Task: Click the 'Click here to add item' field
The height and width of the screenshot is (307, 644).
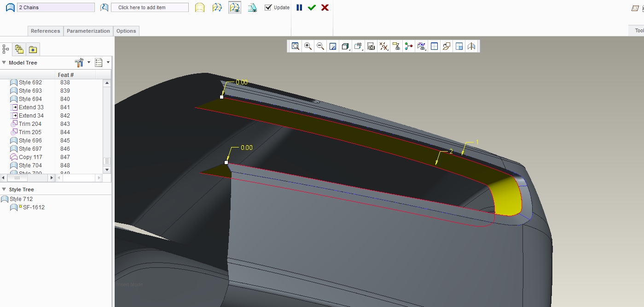Action: pyautogui.click(x=150, y=7)
